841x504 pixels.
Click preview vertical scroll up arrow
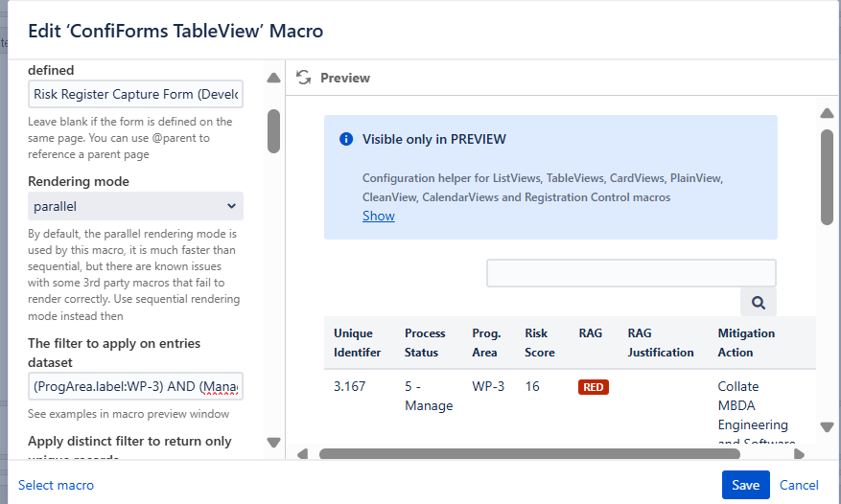827,113
